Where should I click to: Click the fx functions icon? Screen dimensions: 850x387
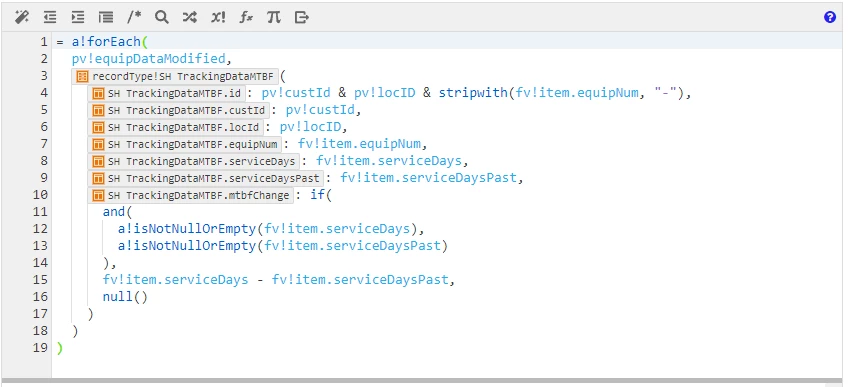246,17
